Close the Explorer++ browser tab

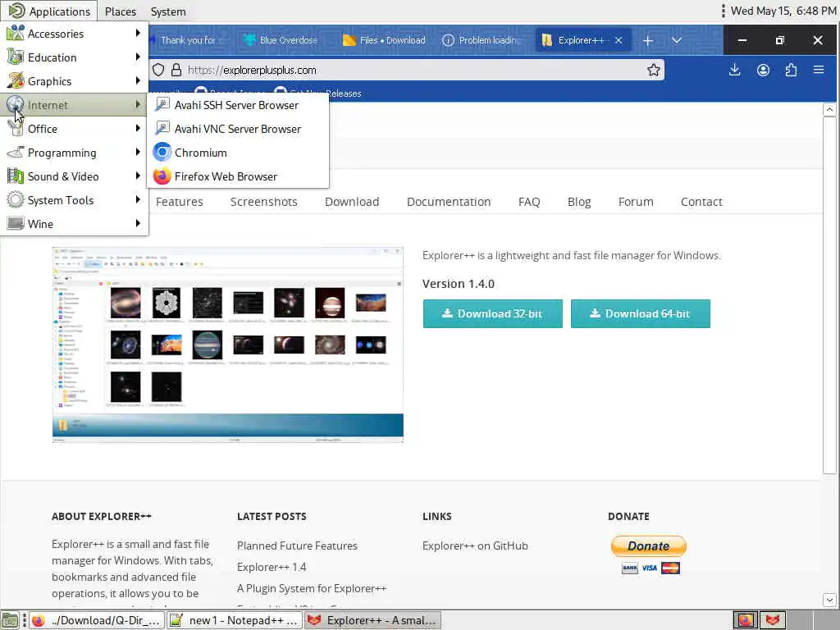619,40
